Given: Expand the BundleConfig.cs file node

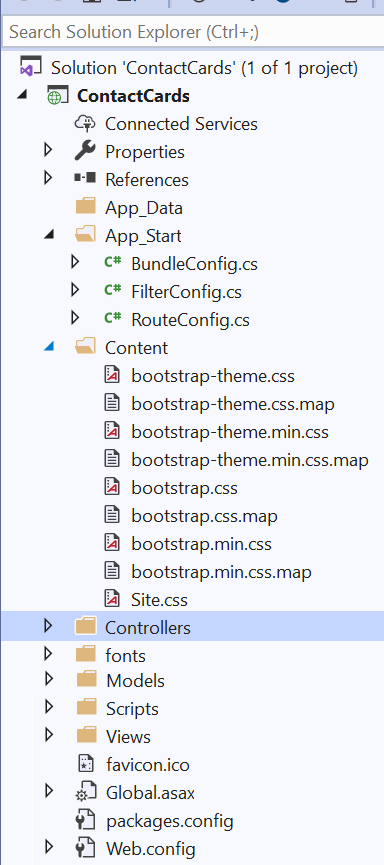Looking at the screenshot, I should point(76,262).
